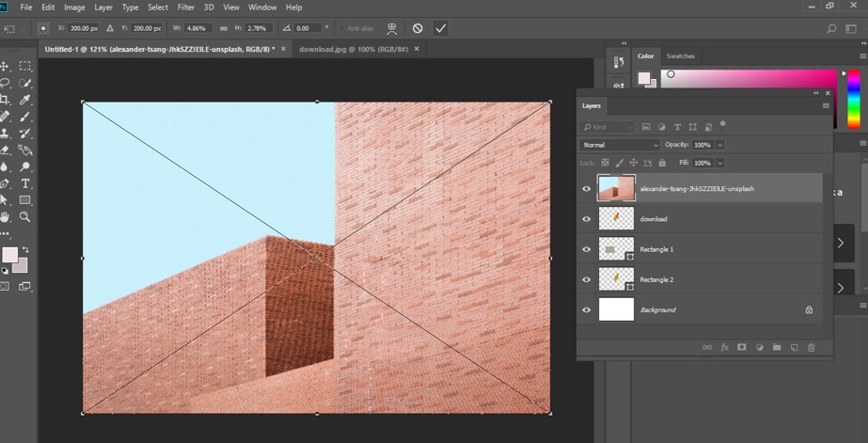
Task: Cancel the transform
Action: (418, 28)
